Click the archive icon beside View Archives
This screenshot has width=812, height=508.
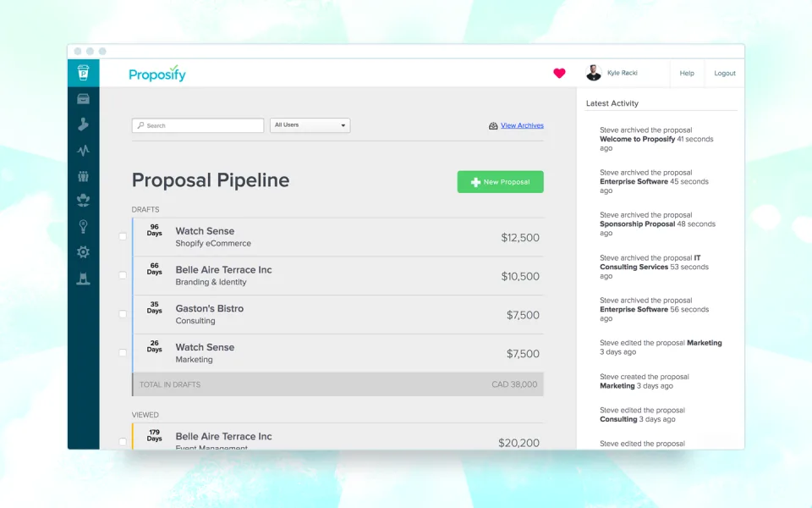click(x=493, y=125)
